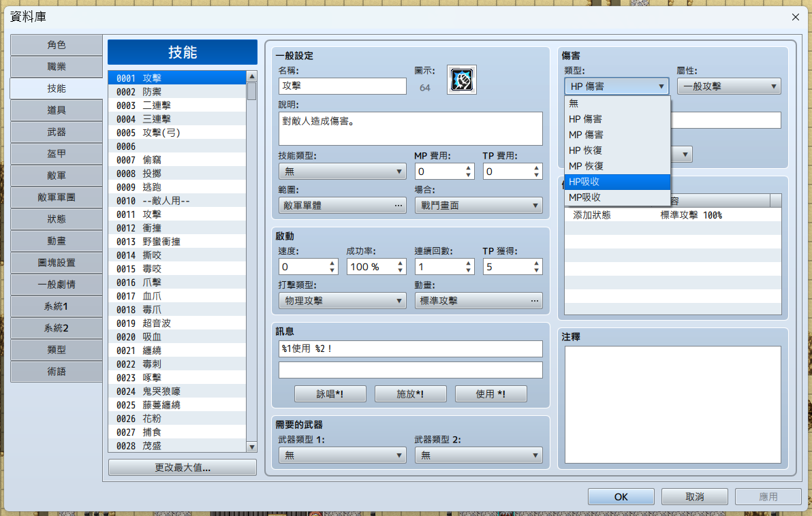The image size is (812, 516).
Task: Click the 取消 button
Action: coord(694,497)
